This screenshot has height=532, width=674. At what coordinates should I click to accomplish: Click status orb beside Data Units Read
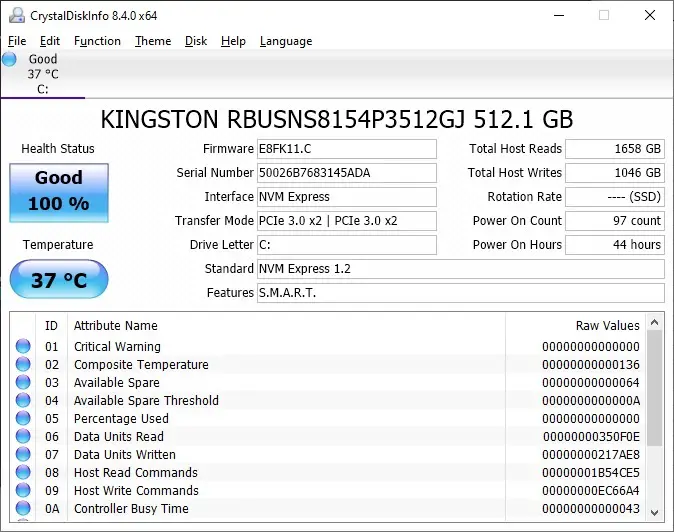tap(23, 437)
